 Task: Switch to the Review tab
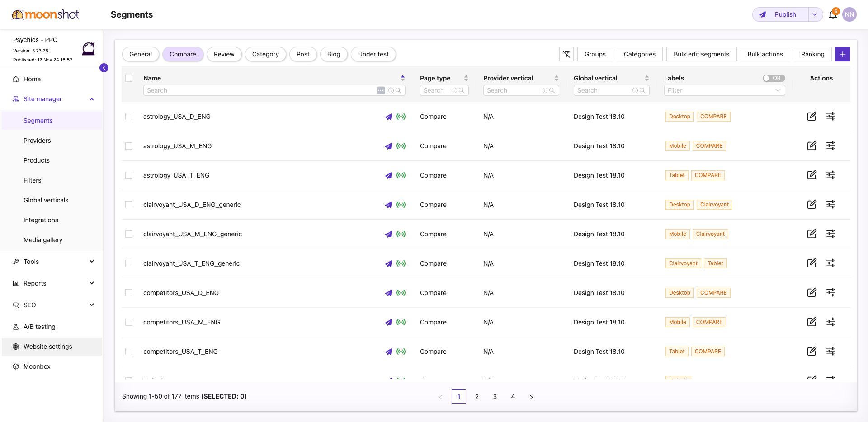point(224,54)
